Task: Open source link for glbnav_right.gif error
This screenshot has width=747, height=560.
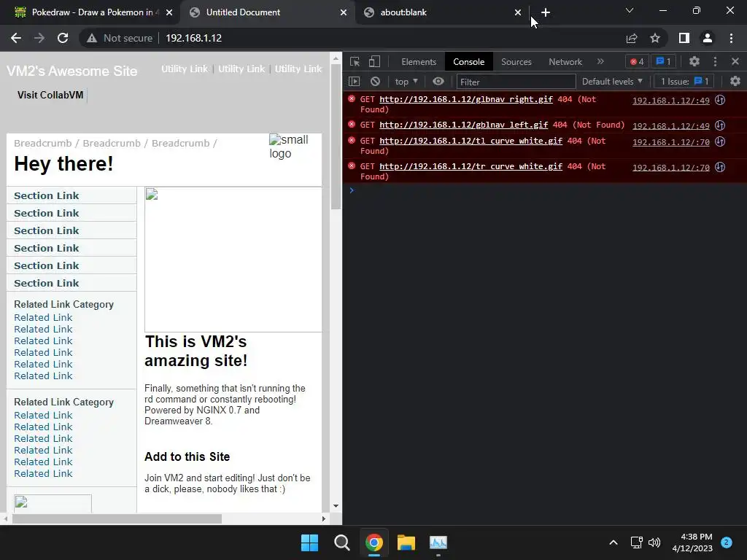Action: pos(671,101)
